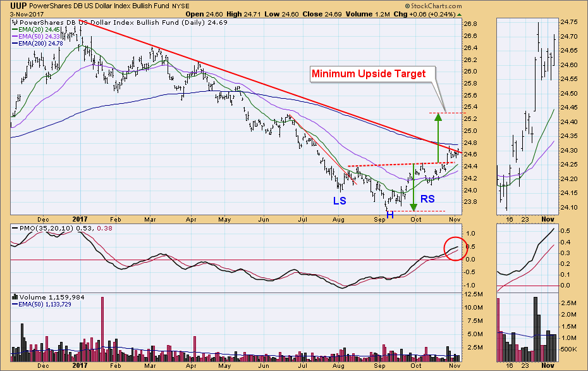588x371 pixels.
Task: Click the EMA(200) 24.78 legend entry
Action: point(37,44)
